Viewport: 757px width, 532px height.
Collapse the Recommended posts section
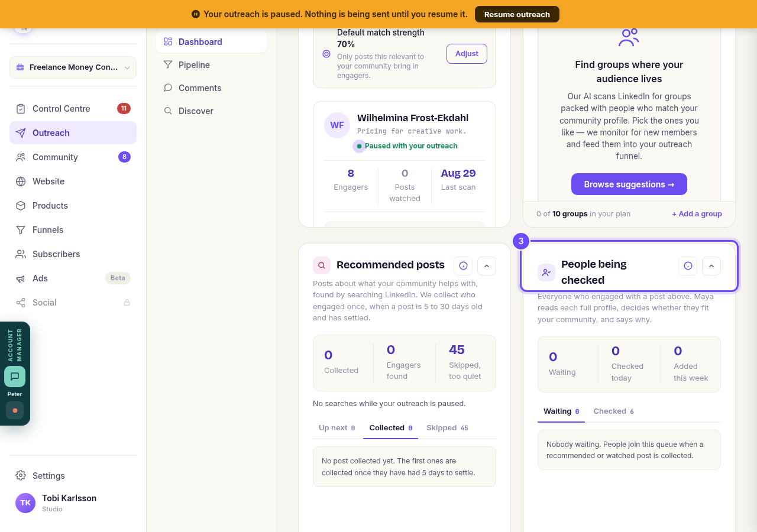(487, 266)
